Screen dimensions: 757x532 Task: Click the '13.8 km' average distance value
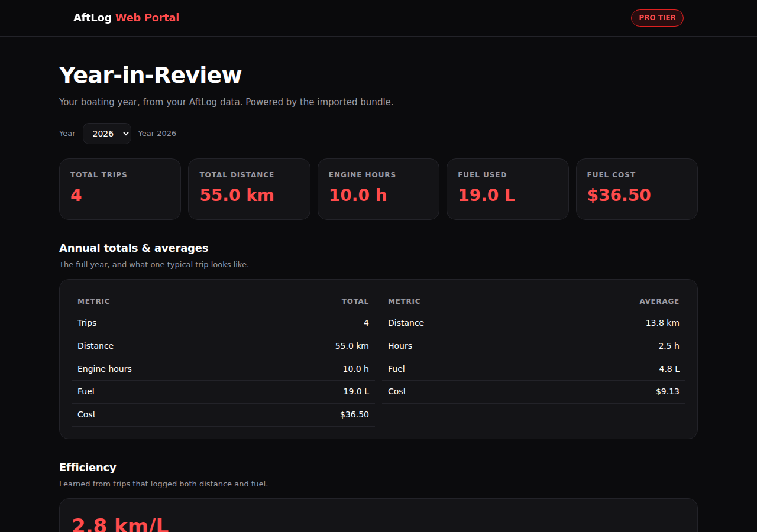click(x=662, y=323)
